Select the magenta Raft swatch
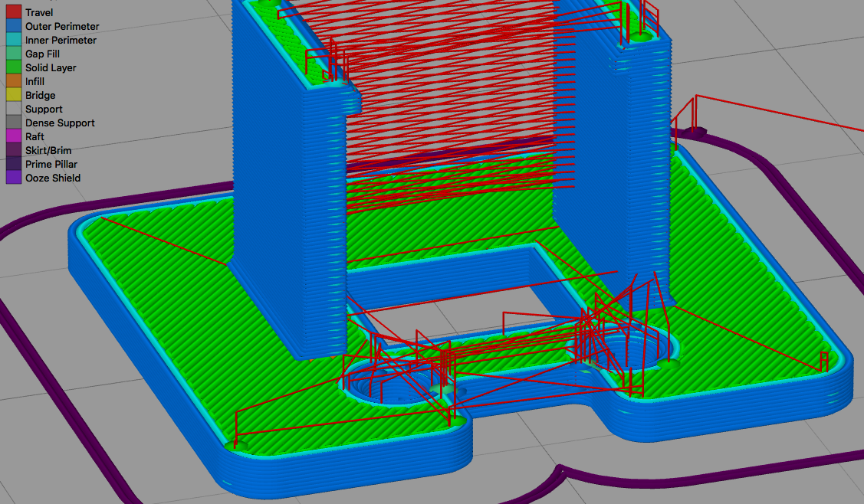Screen dimensions: 864x504 click(x=14, y=136)
